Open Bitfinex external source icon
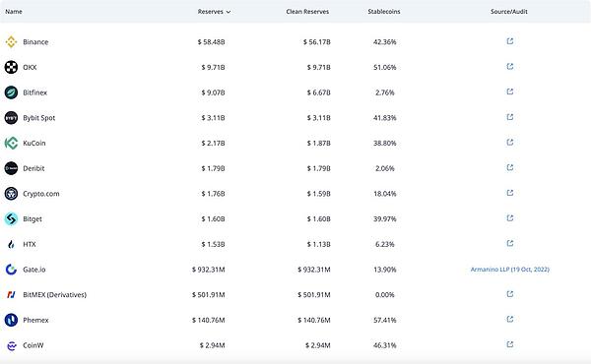 [x=509, y=91]
